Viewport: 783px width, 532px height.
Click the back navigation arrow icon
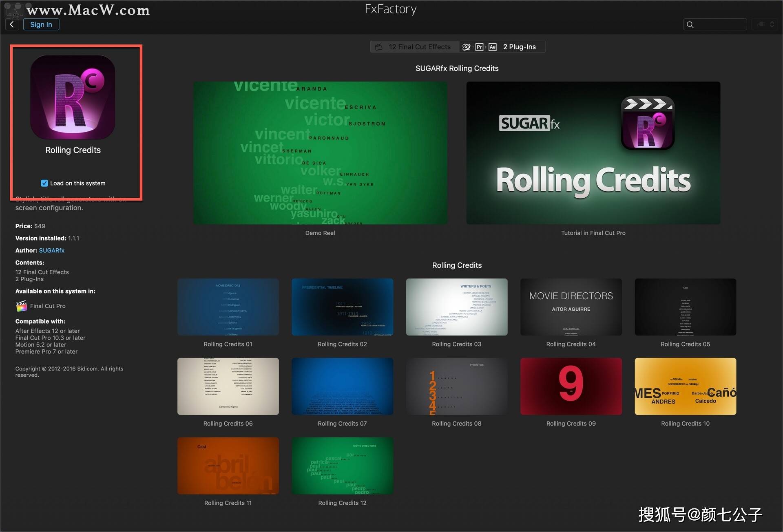click(13, 24)
